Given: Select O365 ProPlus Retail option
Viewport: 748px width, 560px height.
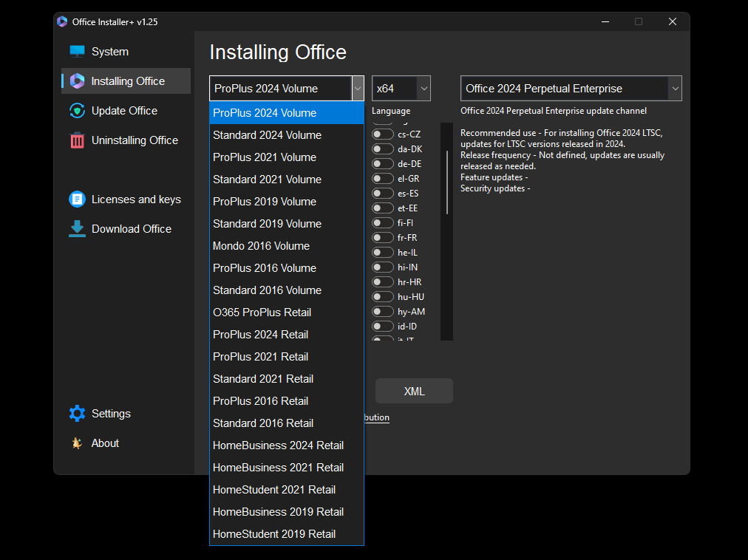Looking at the screenshot, I should tap(287, 313).
